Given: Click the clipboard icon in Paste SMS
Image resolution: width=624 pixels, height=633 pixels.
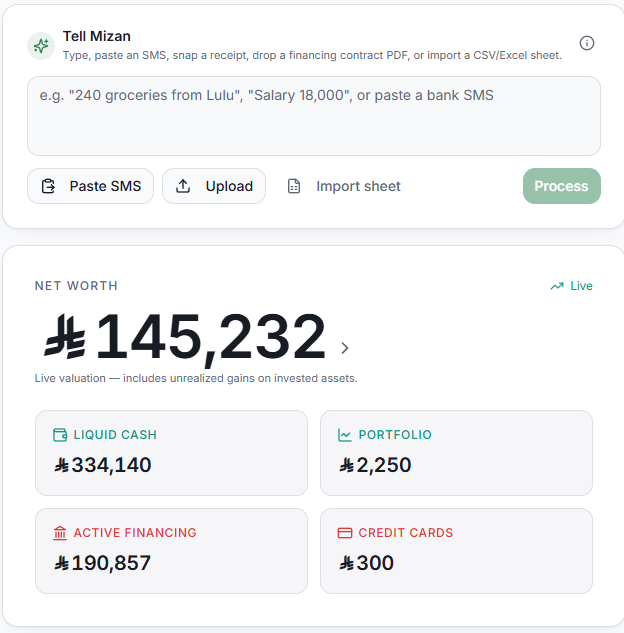Looking at the screenshot, I should click(48, 186).
